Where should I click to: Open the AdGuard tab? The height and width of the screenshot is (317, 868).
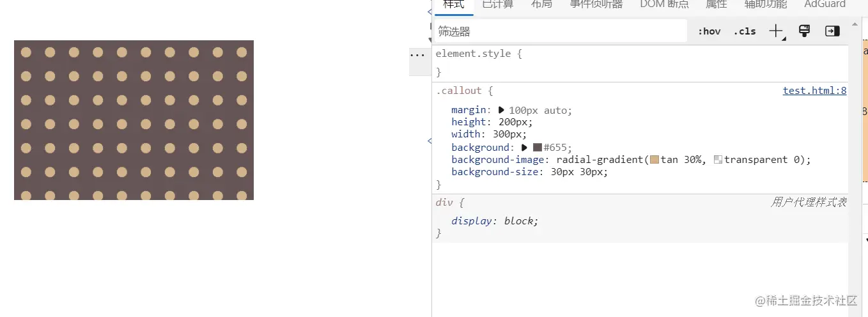coord(825,5)
